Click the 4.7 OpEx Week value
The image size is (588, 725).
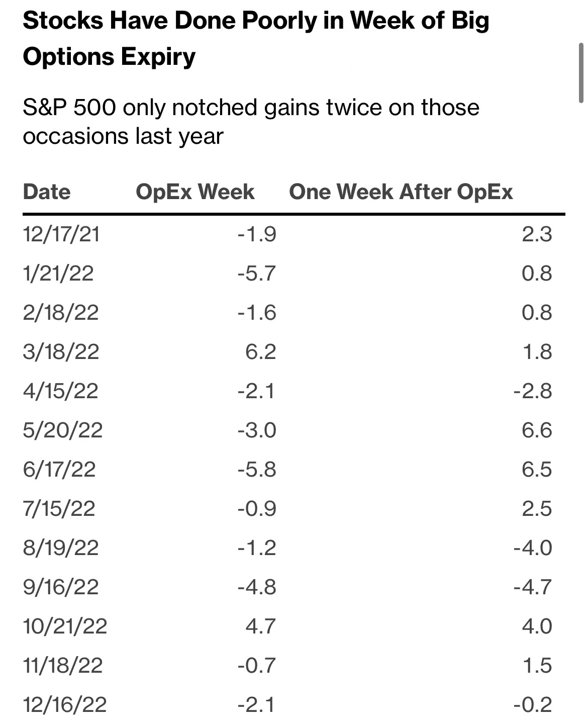click(260, 626)
